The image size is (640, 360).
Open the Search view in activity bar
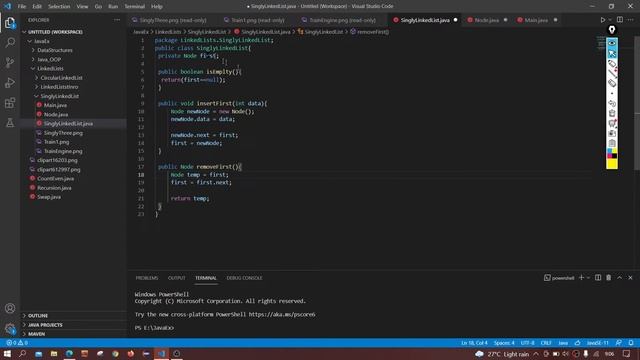tap(10, 42)
